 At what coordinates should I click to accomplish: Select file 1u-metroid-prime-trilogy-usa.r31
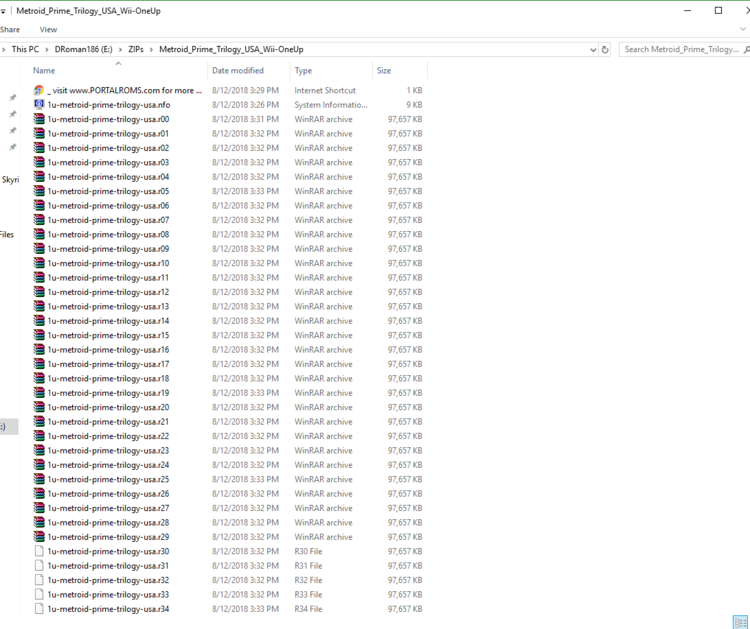point(108,565)
